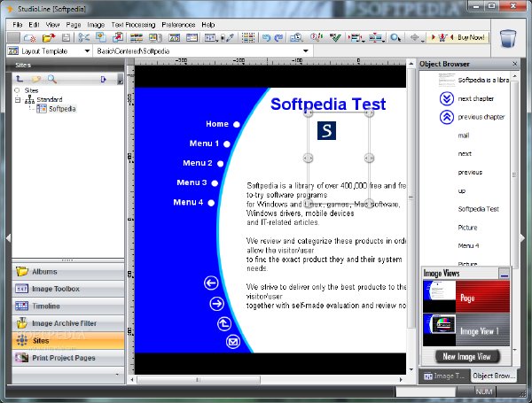
Task: Click the copy toolbar icon
Action: [100, 37]
